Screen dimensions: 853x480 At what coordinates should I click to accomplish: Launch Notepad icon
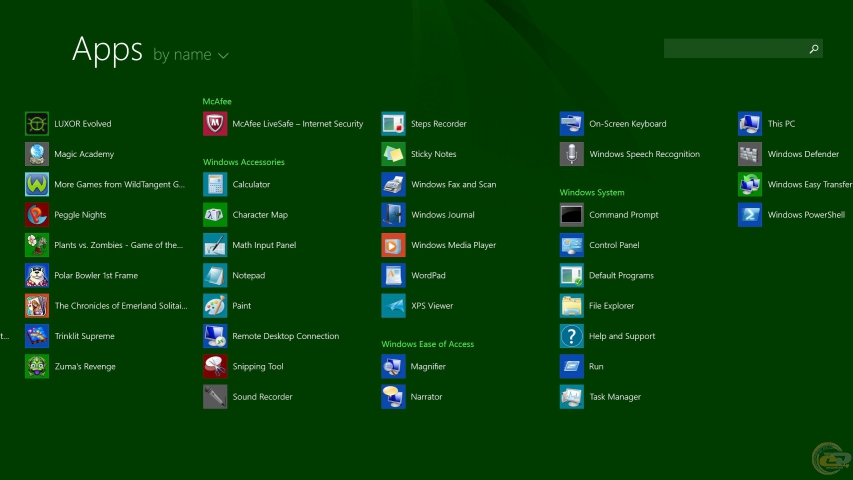[215, 275]
